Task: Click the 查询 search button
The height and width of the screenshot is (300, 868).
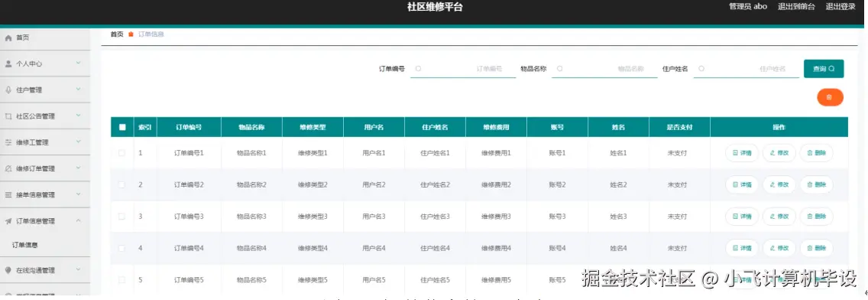Action: 824,69
